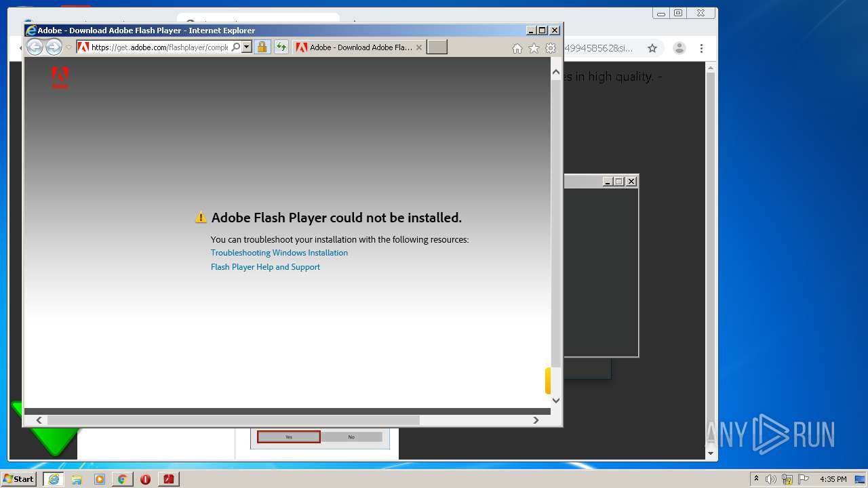Close the small dark popup window
This screenshot has height=488, width=868.
click(631, 182)
